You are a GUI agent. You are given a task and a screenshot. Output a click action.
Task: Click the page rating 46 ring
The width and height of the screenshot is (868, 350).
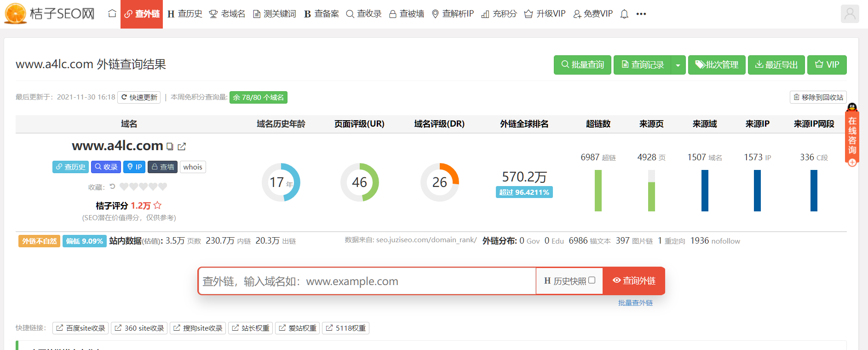coord(360,182)
